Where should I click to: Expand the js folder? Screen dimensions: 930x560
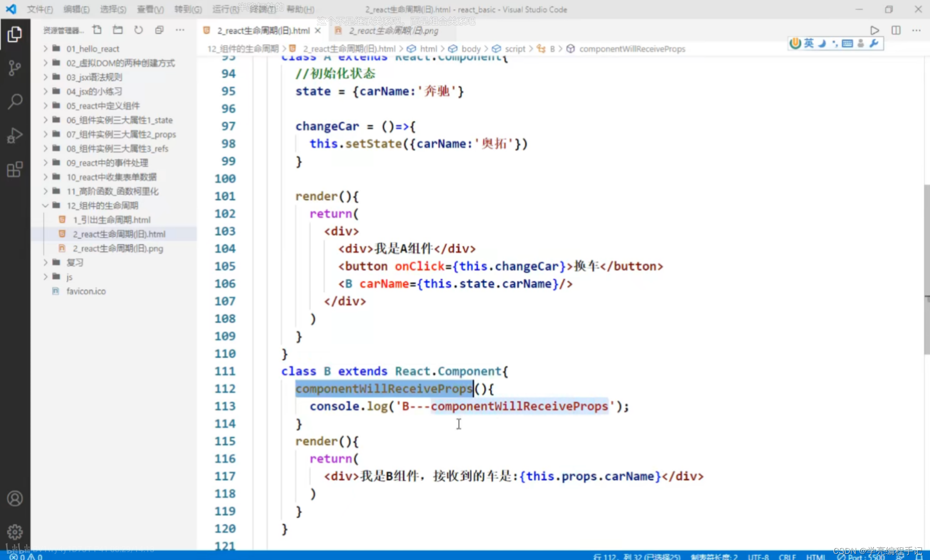pyautogui.click(x=114, y=277)
